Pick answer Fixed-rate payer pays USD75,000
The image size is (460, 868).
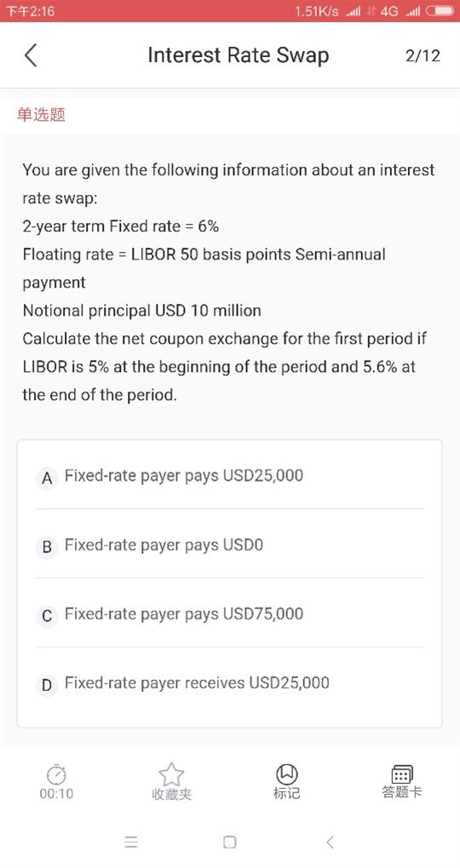(184, 614)
